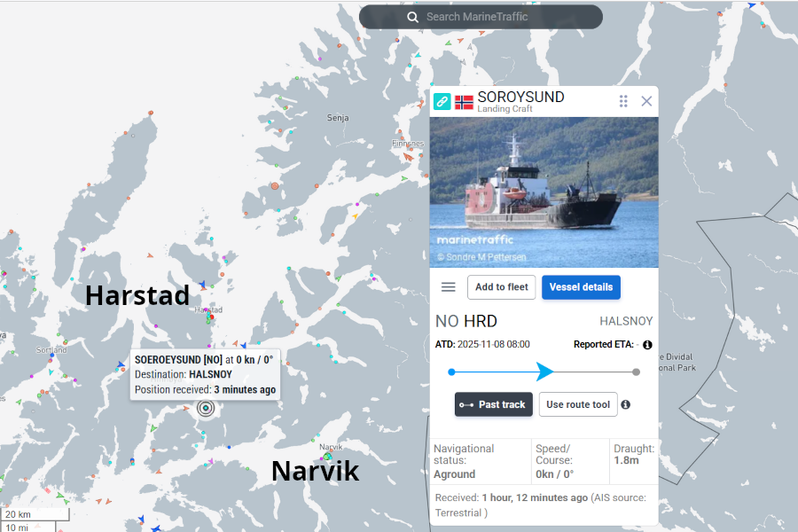Open the SOROYSUND vessel photo
798x532 pixels.
pos(544,192)
